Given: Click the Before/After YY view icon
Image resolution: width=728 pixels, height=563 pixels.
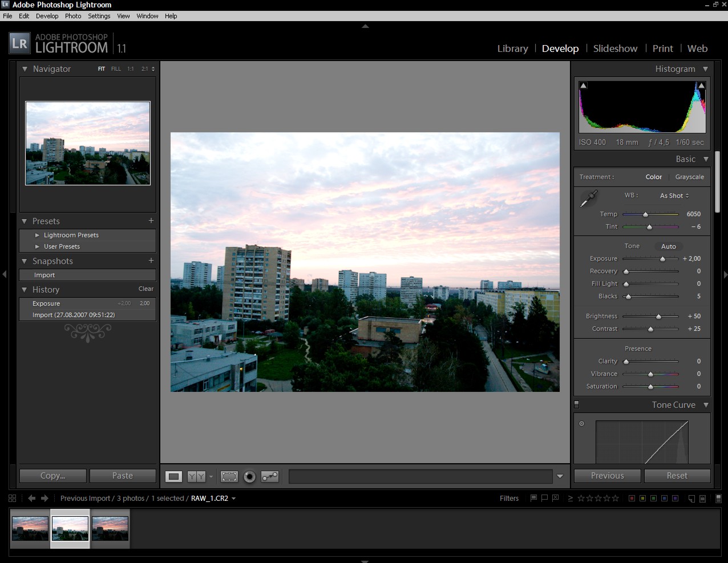Looking at the screenshot, I should coord(196,476).
